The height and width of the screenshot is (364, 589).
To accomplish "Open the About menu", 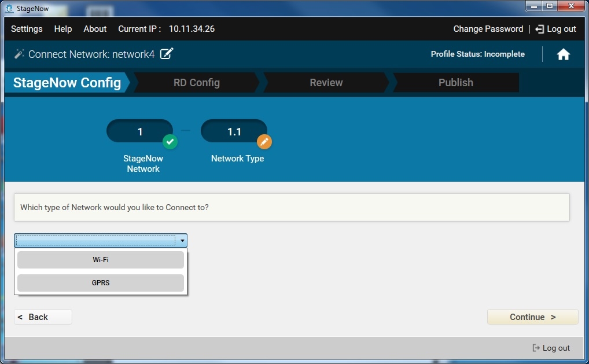I will (x=95, y=29).
